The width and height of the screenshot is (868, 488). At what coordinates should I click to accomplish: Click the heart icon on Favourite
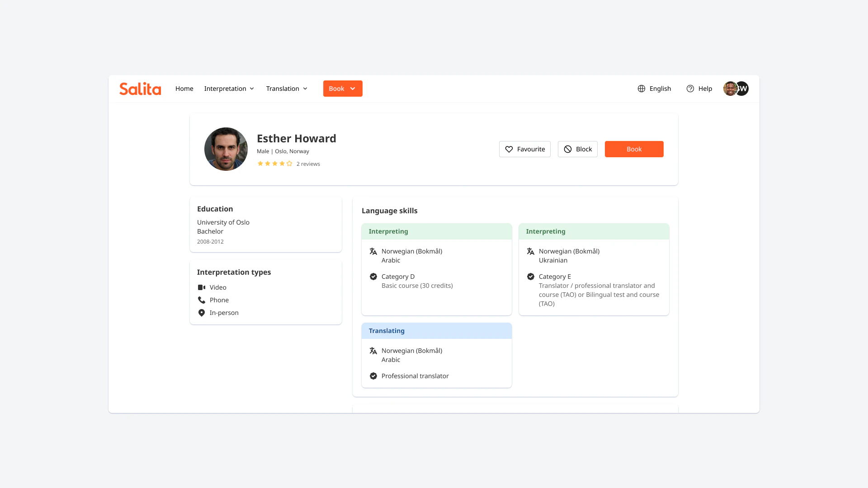click(x=509, y=149)
